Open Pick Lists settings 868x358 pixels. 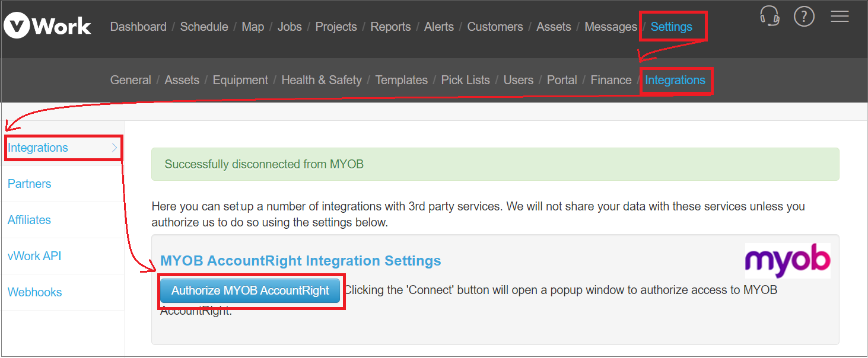(x=465, y=80)
